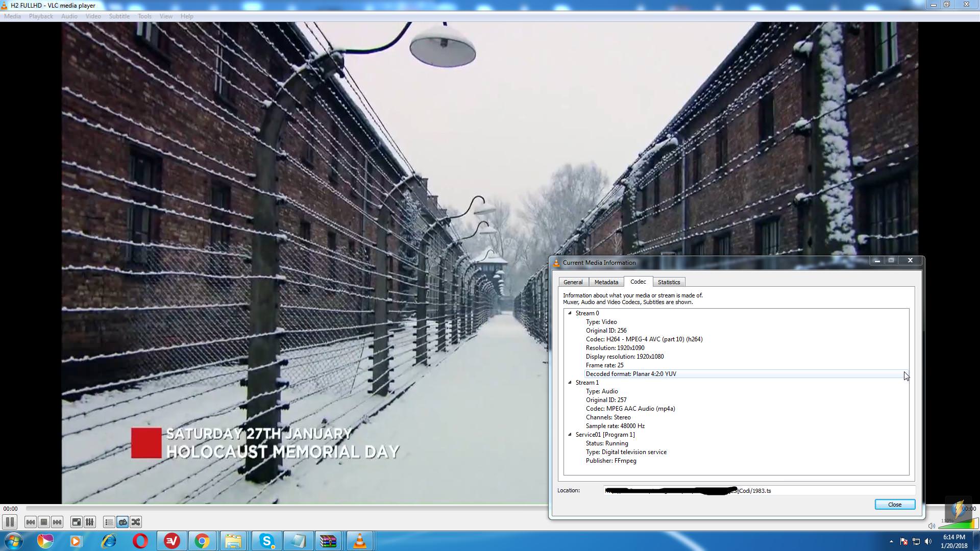Collapse the Stream 1 node

coord(570,383)
